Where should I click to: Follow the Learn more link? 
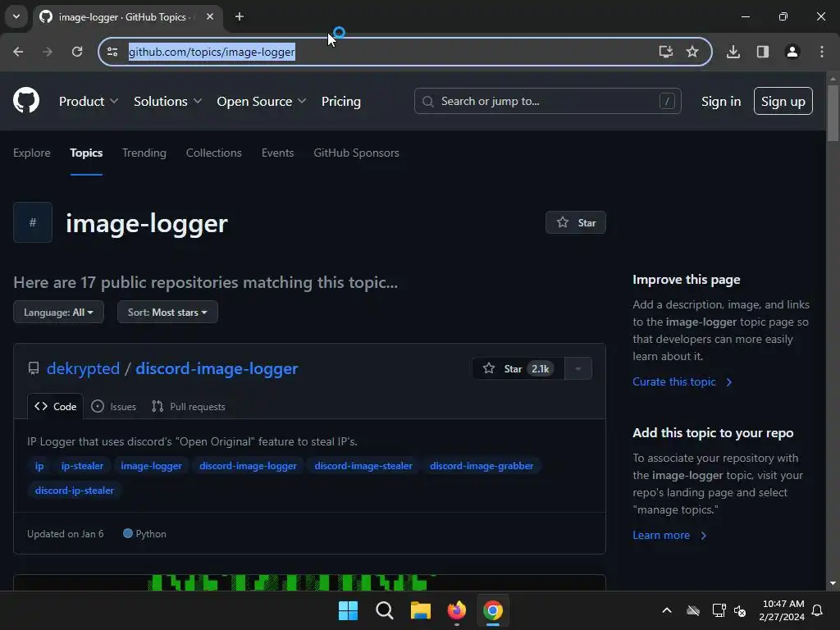coord(669,535)
